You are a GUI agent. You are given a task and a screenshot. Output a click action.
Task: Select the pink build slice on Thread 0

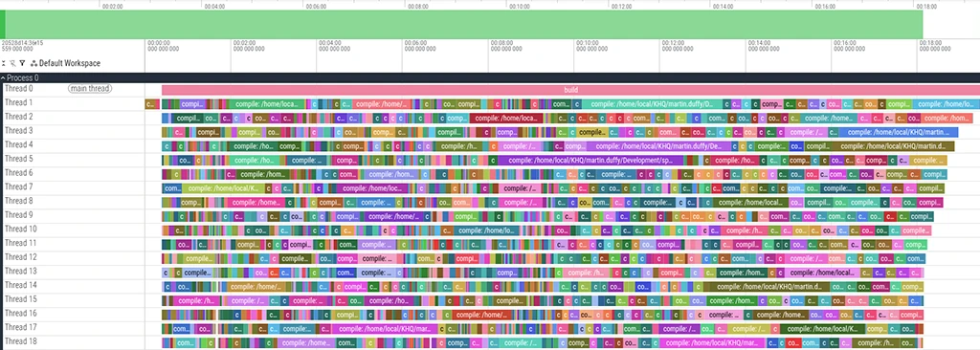click(570, 90)
